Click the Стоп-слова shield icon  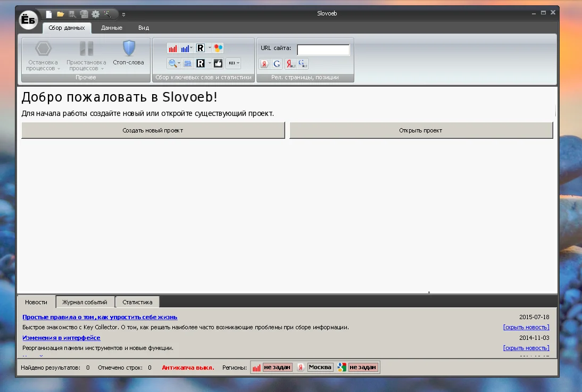[129, 48]
